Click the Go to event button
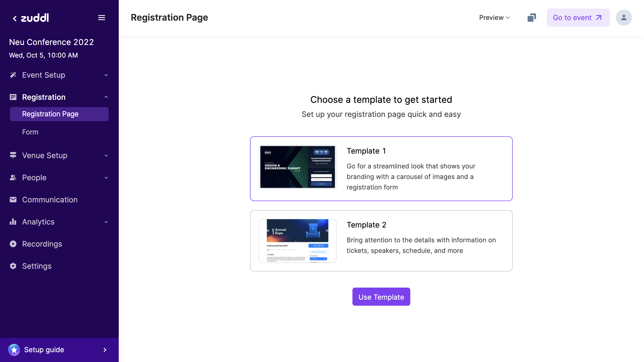Screen dimensions: 644x362 (x=578, y=18)
